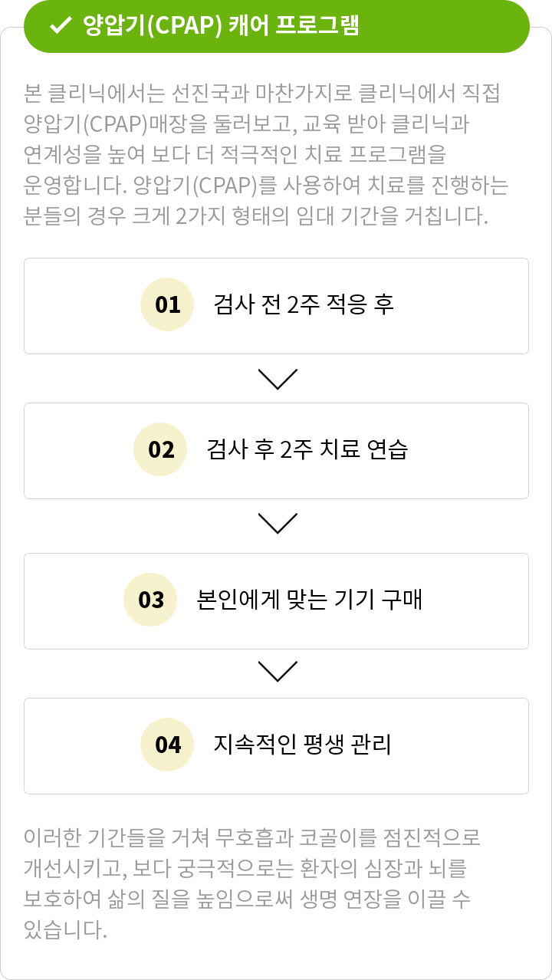The image size is (552, 980).
Task: Select the '양압기(CPAP) 캐어 프로그램' header title
Action: tap(221, 25)
